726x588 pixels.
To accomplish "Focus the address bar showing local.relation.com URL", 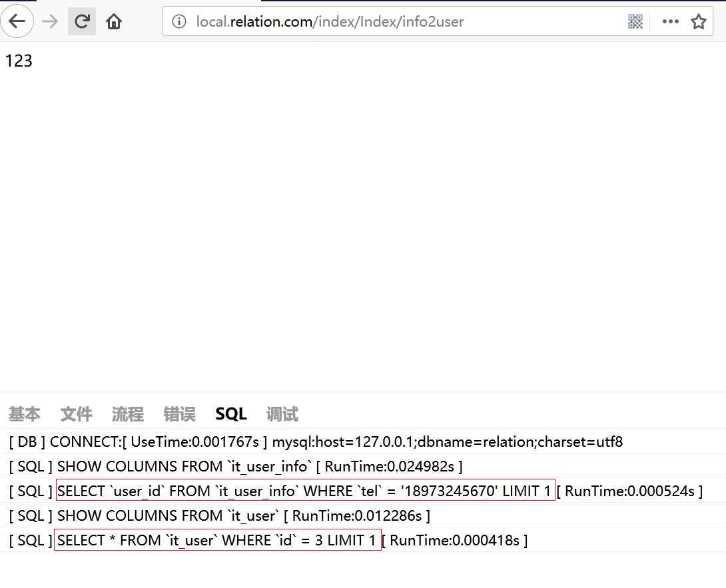I will [400, 22].
